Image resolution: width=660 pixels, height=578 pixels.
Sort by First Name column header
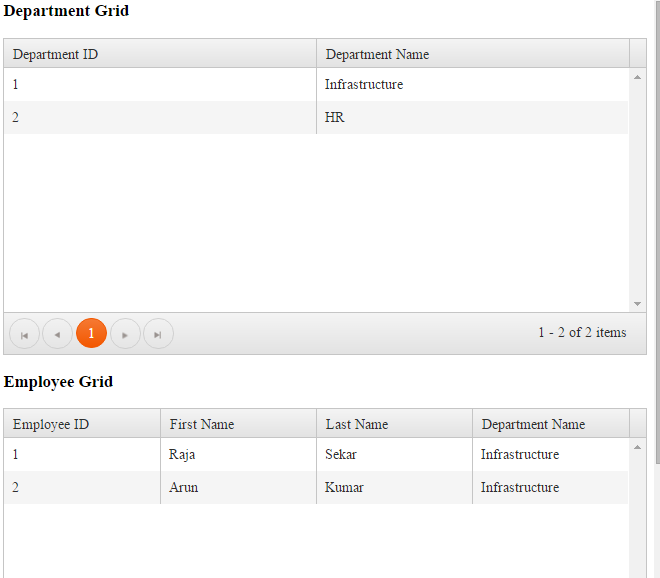202,424
